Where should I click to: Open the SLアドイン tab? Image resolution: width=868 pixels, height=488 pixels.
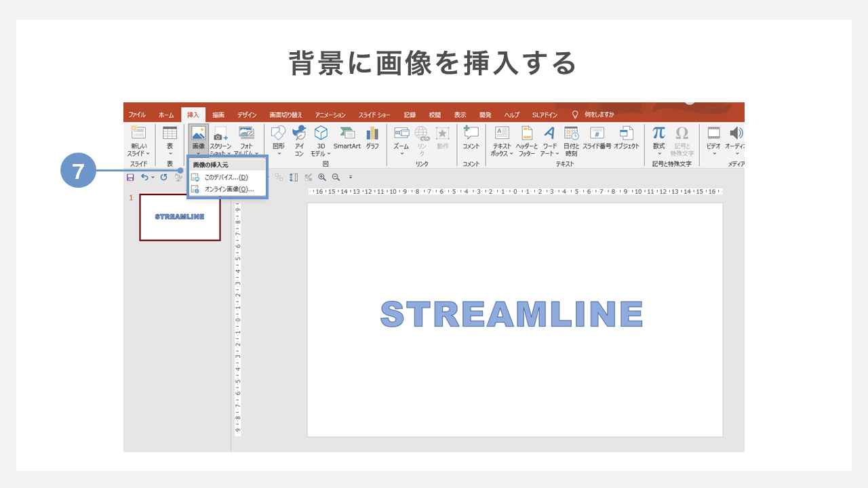click(545, 115)
